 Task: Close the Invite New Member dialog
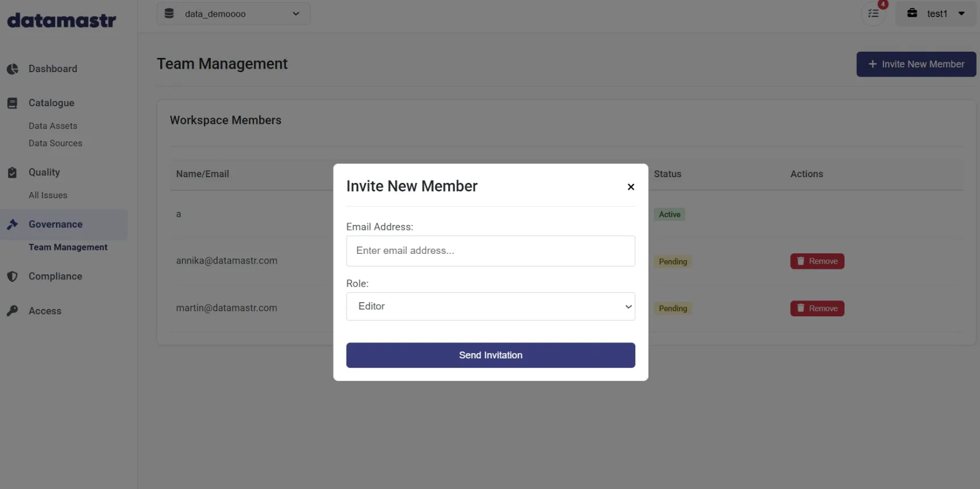[631, 187]
